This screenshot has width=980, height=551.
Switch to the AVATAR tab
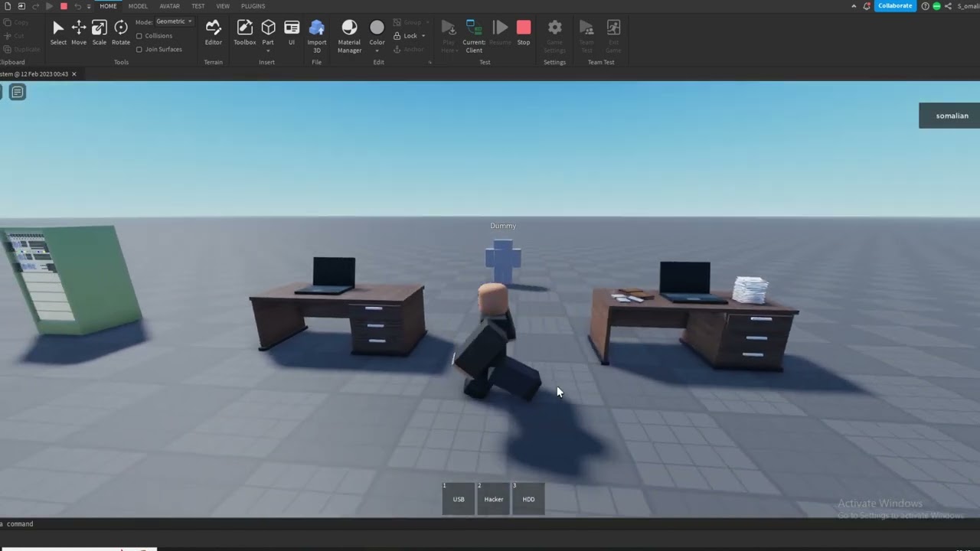(169, 6)
